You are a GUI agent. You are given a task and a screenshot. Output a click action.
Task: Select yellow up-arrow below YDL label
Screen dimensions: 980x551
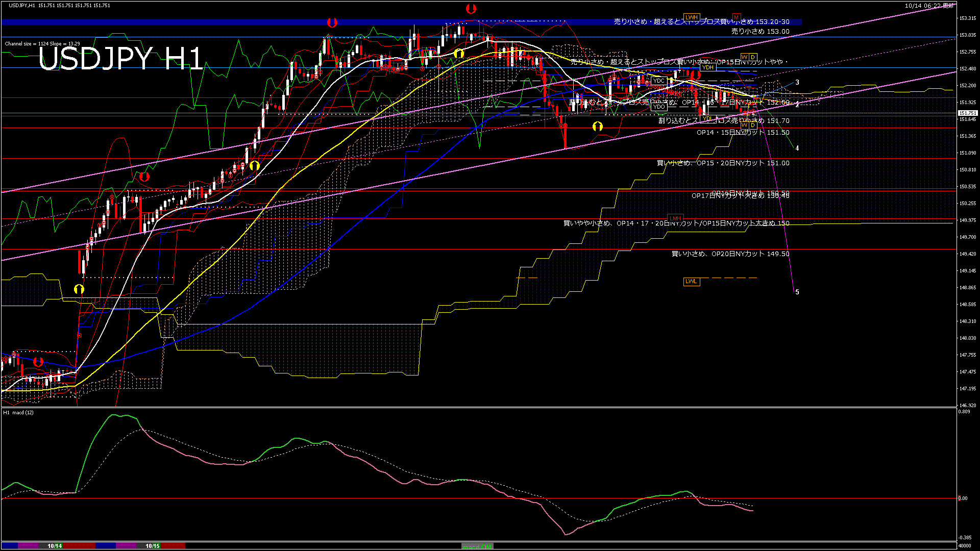[598, 126]
